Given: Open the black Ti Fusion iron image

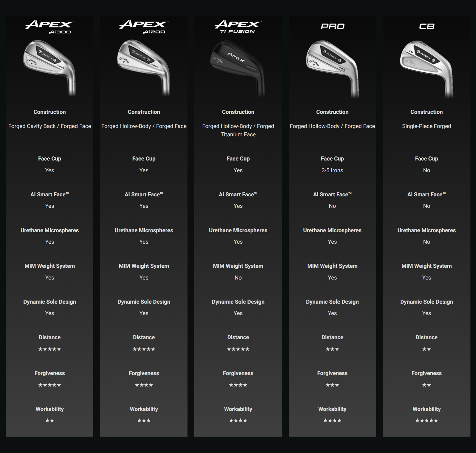Looking at the screenshot, I should pos(238,69).
